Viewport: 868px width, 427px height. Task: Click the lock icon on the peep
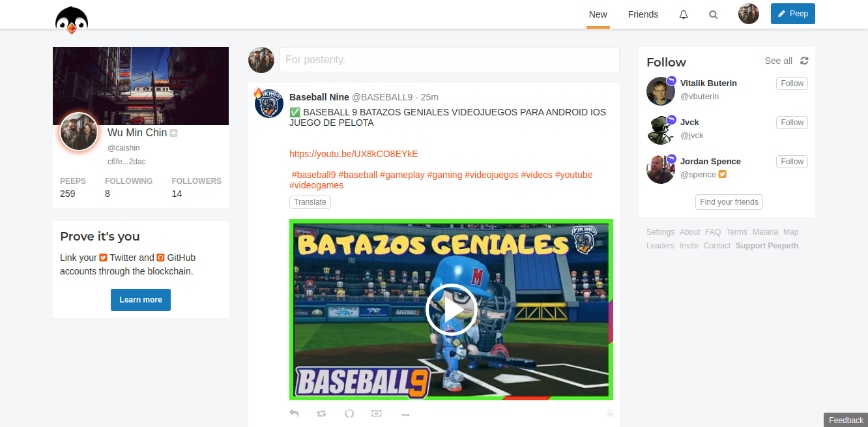(x=610, y=413)
